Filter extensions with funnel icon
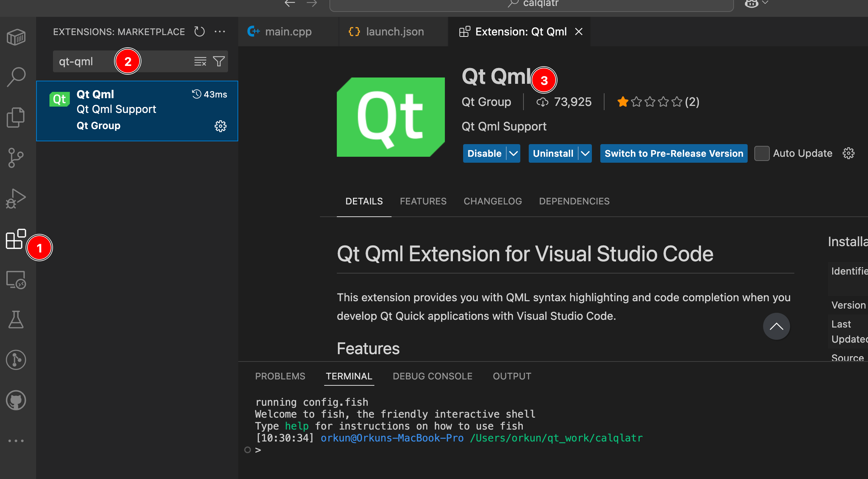This screenshot has width=868, height=479. pos(219,61)
